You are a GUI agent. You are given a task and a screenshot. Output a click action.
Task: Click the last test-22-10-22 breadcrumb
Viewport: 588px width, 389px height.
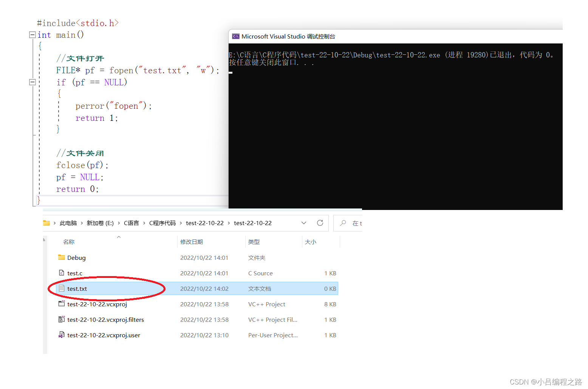(253, 223)
